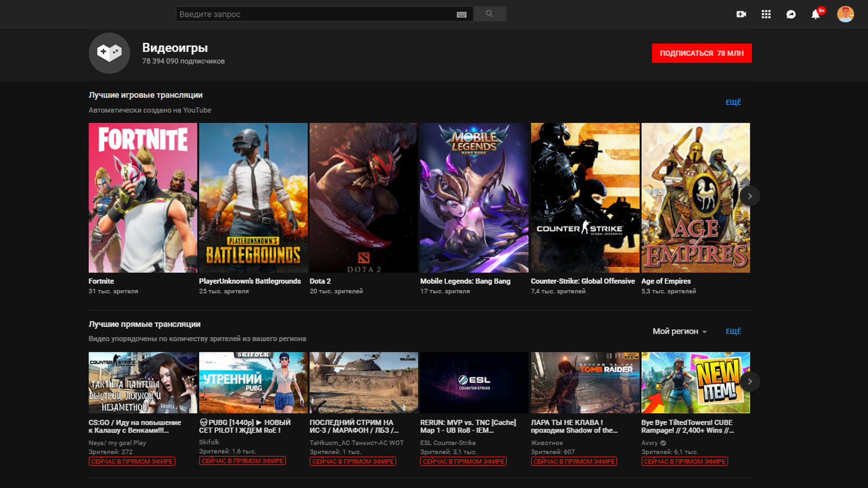The width and height of the screenshot is (868, 488).
Task: Click the create video camera icon
Action: [x=741, y=14]
